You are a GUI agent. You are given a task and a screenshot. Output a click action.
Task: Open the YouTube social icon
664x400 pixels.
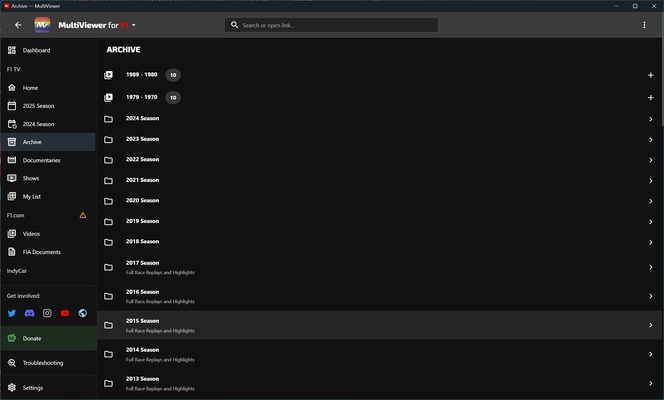(x=65, y=313)
